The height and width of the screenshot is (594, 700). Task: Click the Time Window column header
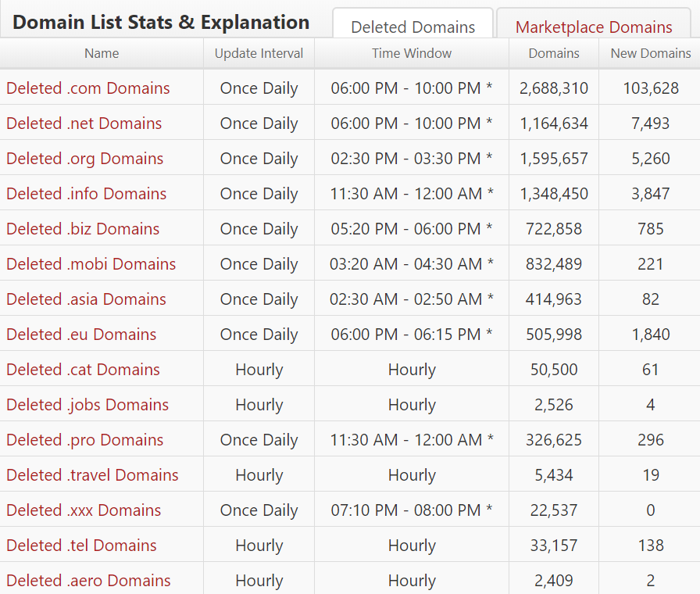pyautogui.click(x=412, y=53)
